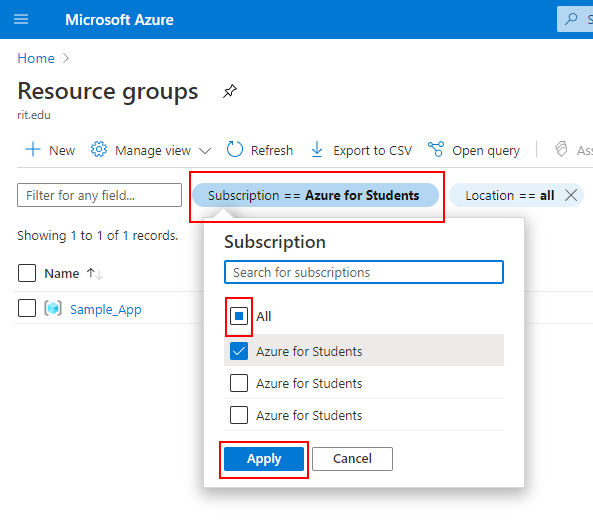This screenshot has height=525, width=593.
Task: Click the Subscription popup heading
Action: point(275,242)
